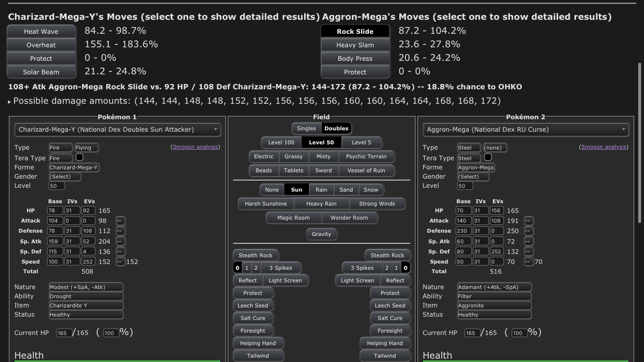
Task: Enable Grassy terrain
Action: (294, 156)
